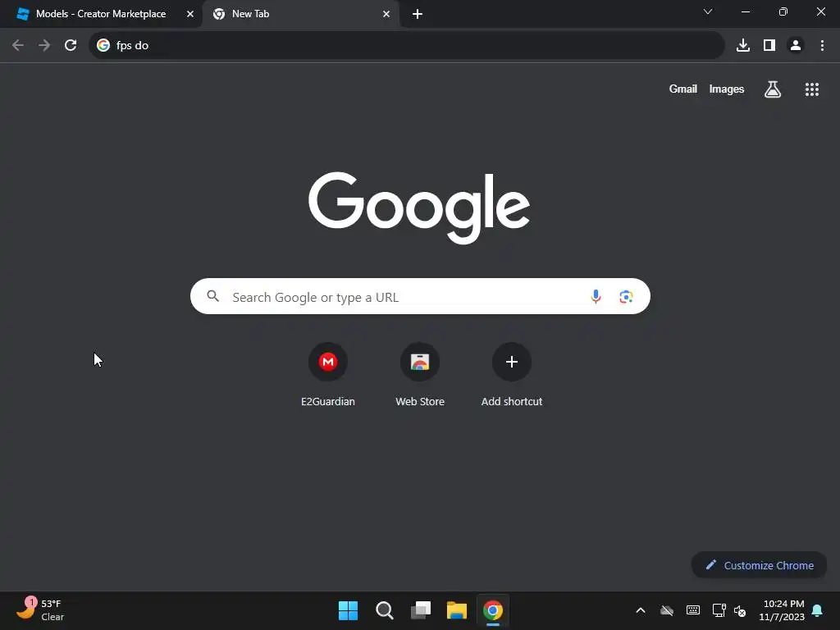Open the weather widget showing 53°F Clear
Screen dimensions: 840x630
click(x=41, y=609)
